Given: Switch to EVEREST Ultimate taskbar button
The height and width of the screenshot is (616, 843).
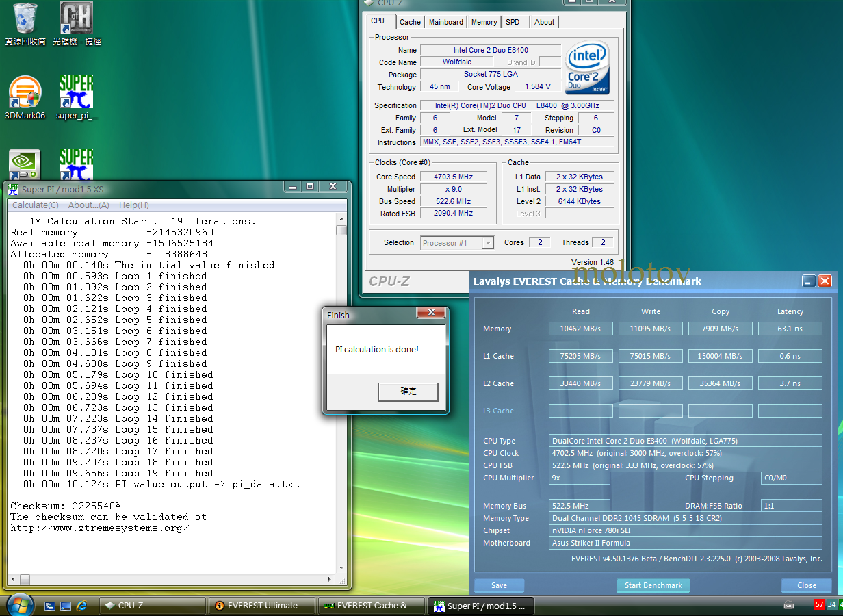Looking at the screenshot, I should point(262,606).
